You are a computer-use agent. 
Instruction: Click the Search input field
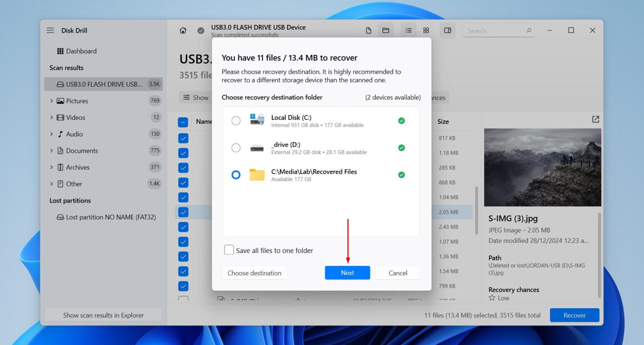pyautogui.click(x=495, y=30)
